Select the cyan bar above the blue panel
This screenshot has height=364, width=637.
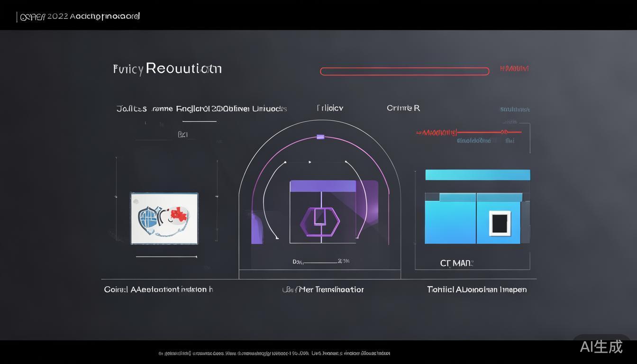tap(477, 175)
